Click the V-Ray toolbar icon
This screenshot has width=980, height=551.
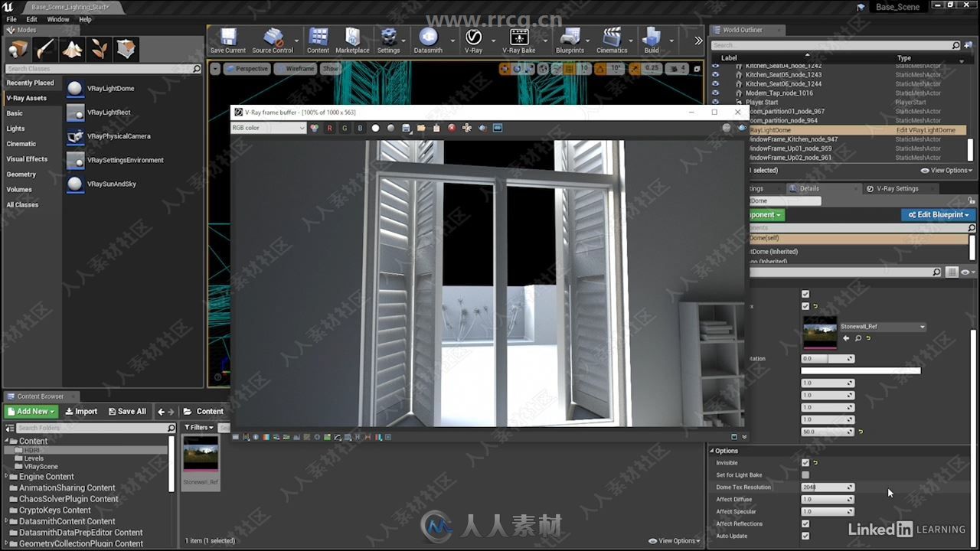tap(473, 41)
